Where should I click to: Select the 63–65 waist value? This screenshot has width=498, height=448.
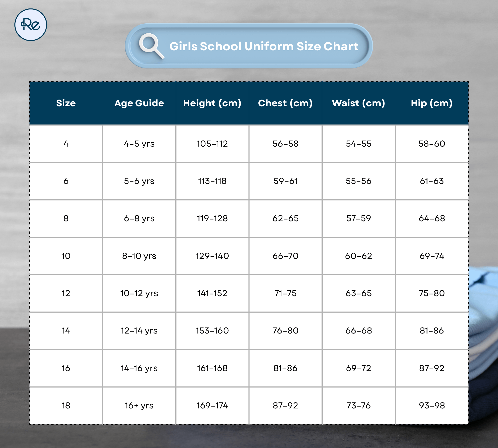(x=358, y=293)
